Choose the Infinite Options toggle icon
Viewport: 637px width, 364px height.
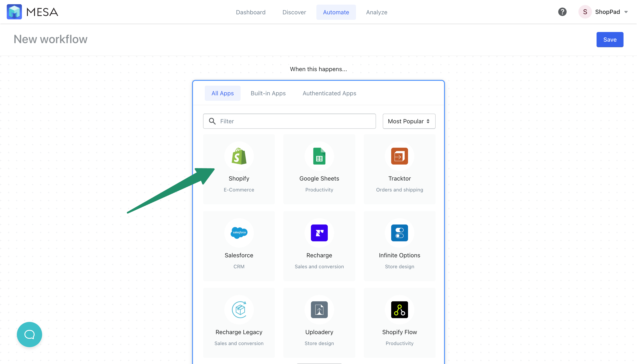click(x=399, y=233)
